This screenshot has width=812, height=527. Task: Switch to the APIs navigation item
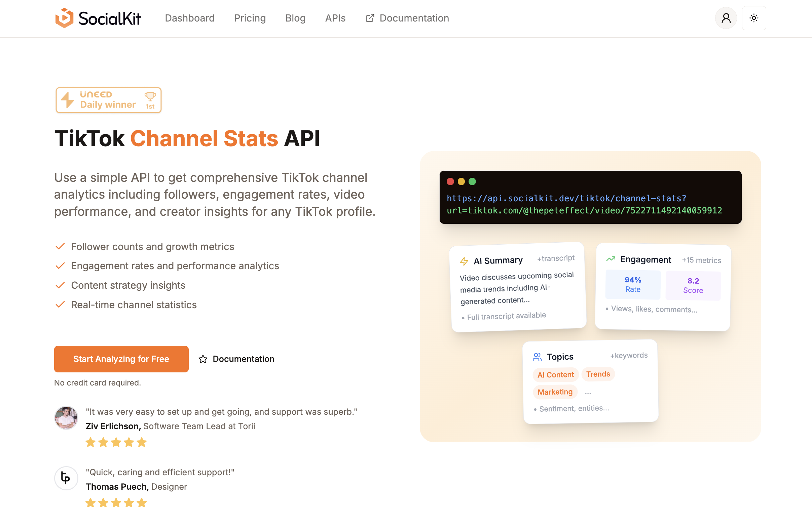point(335,18)
